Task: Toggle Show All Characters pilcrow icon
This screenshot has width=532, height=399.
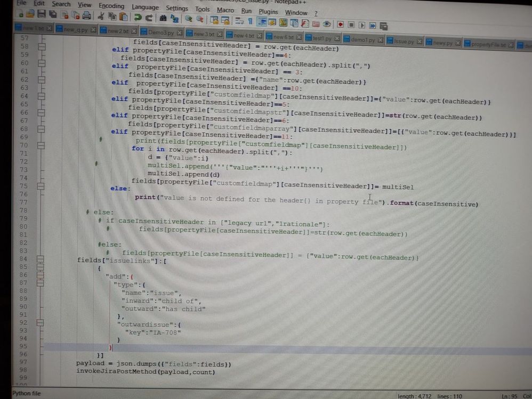Action: pyautogui.click(x=251, y=21)
